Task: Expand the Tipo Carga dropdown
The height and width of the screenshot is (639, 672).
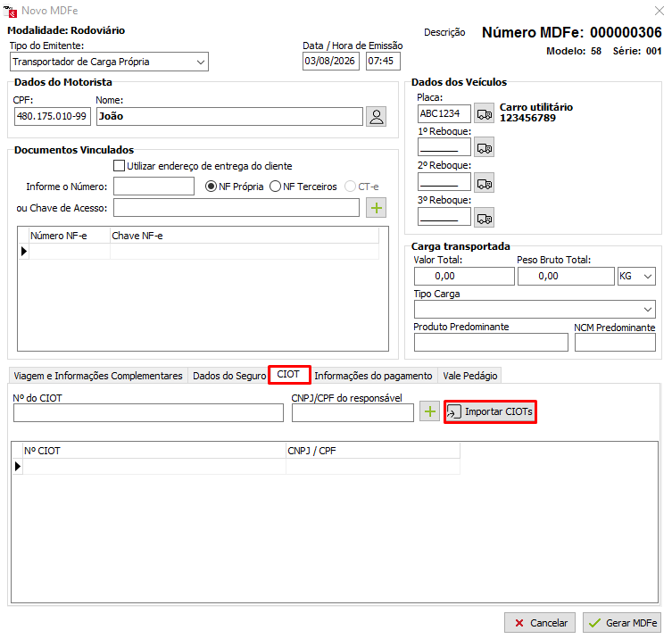Action: [648, 310]
